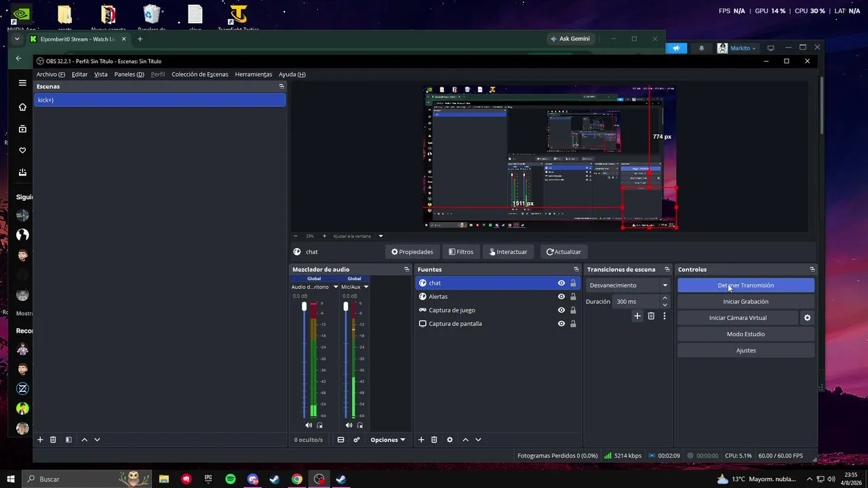Viewport: 868px width, 488px height.
Task: Open advanced audio properties gears icon
Action: tap(357, 440)
